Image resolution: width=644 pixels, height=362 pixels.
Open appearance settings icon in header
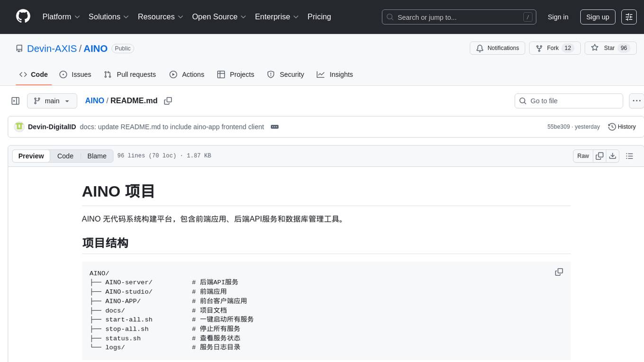[629, 17]
